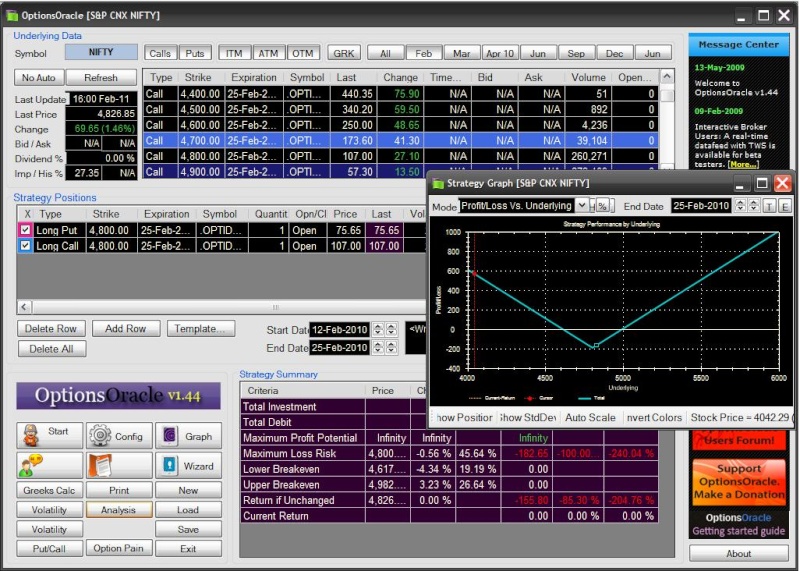Uncheck the Long Call position checkbox
The image size is (800, 571).
(25, 246)
